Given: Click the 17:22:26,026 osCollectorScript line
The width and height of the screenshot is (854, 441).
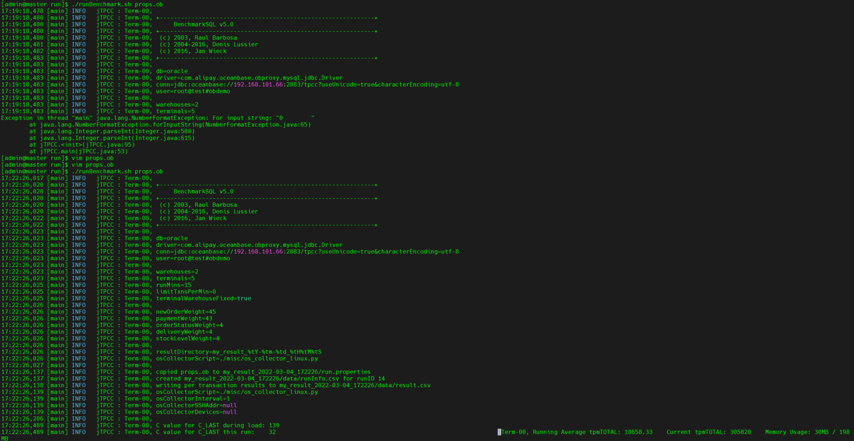Looking at the screenshot, I should pos(160,358).
